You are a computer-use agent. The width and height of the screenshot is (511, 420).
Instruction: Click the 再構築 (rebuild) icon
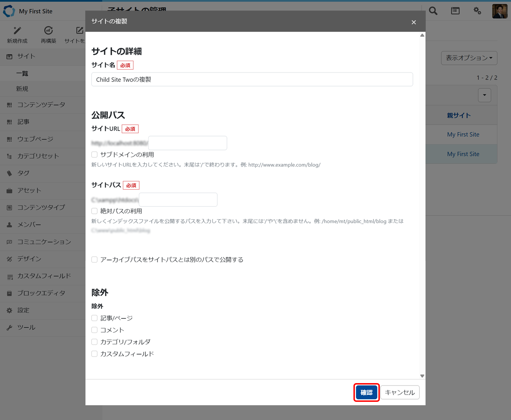tap(48, 34)
